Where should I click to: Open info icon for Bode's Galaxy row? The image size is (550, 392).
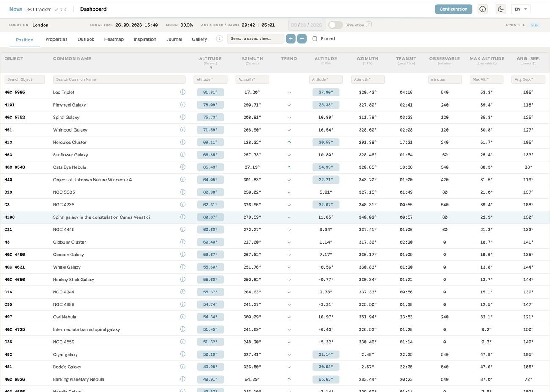[x=183, y=367]
